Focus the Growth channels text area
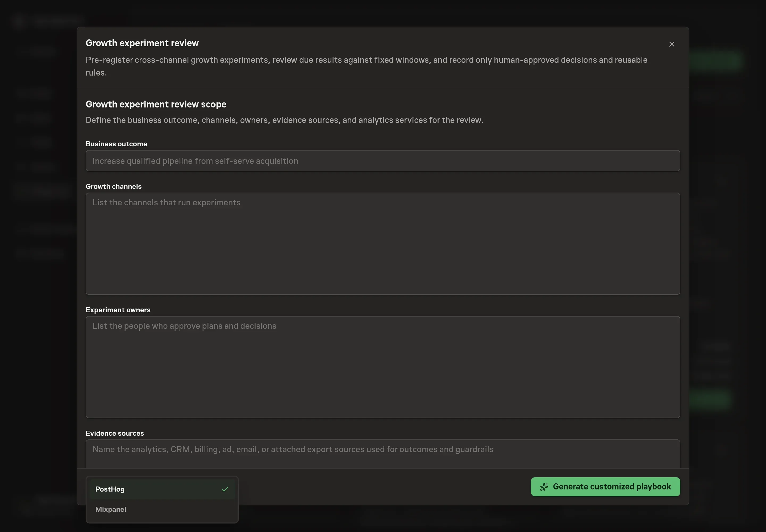The width and height of the screenshot is (766, 532). (383, 243)
